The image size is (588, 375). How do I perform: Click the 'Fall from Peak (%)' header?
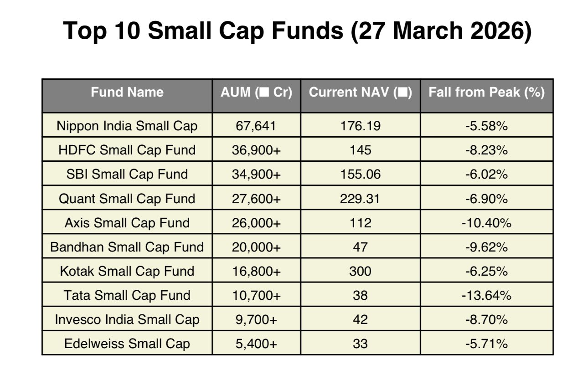[x=486, y=92]
